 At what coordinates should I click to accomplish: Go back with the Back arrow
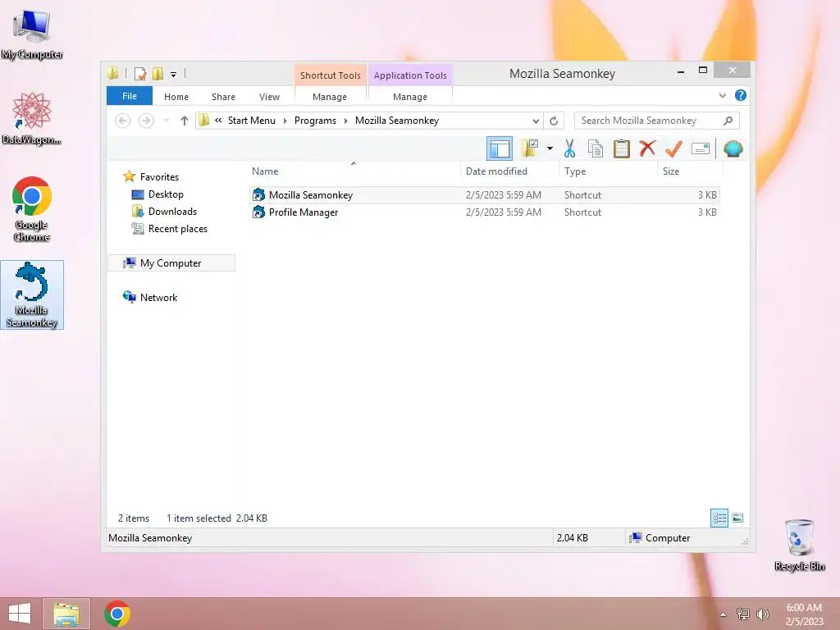[123, 121]
